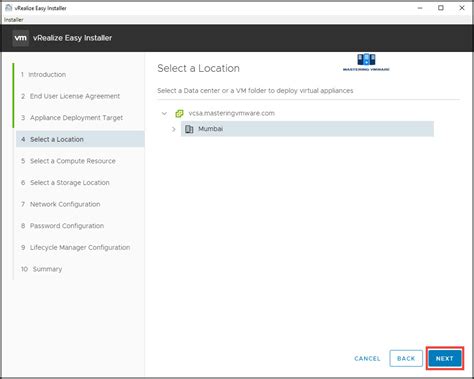Click the Mastering VMware logo

366,62
